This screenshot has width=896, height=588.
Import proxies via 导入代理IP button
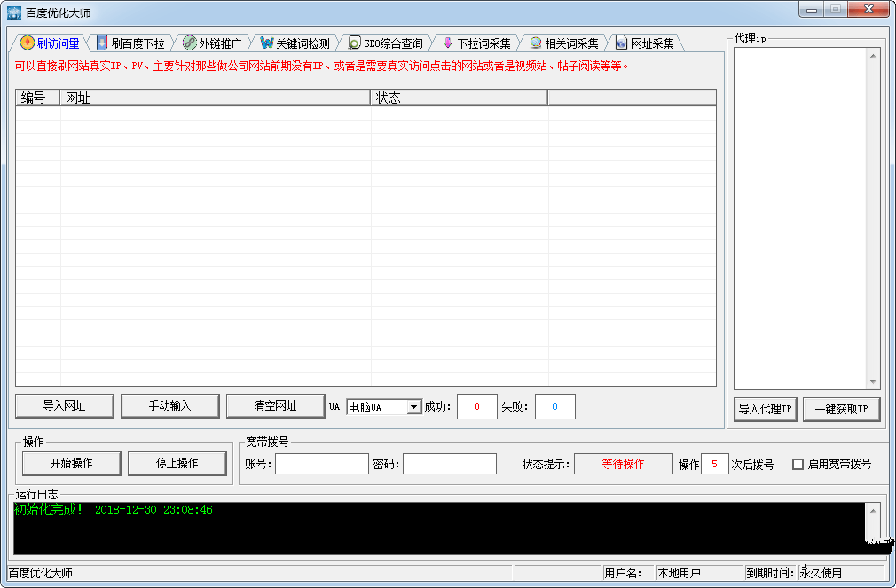click(x=765, y=409)
